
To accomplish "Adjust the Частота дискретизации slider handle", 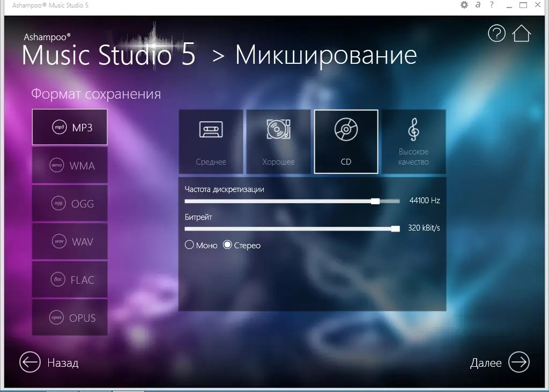I will point(375,201).
